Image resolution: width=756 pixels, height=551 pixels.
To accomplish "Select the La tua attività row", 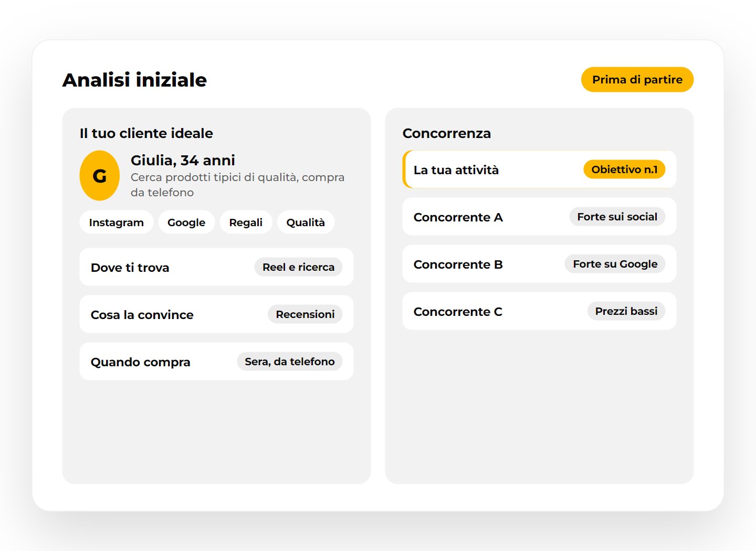I will click(539, 169).
